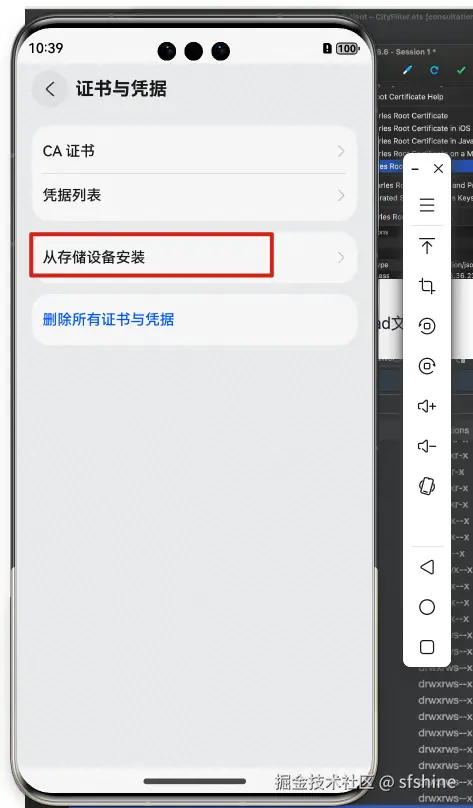Increase volume in emulator toolbar
Viewport: 473px width, 808px height.
(x=427, y=406)
